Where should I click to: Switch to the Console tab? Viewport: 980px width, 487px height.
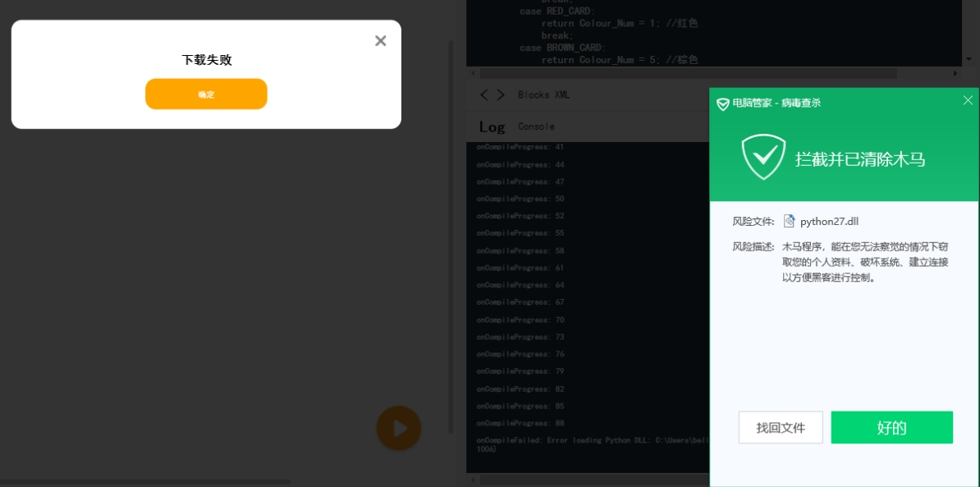pos(536,126)
